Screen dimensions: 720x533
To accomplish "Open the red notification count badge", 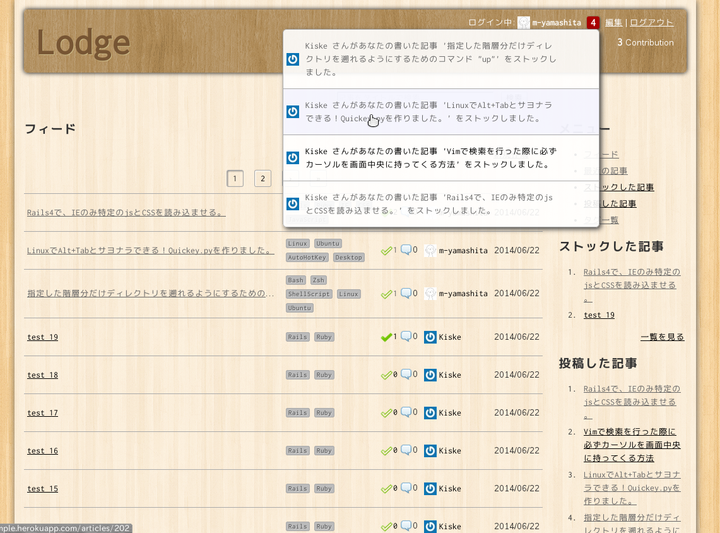I will [x=593, y=22].
